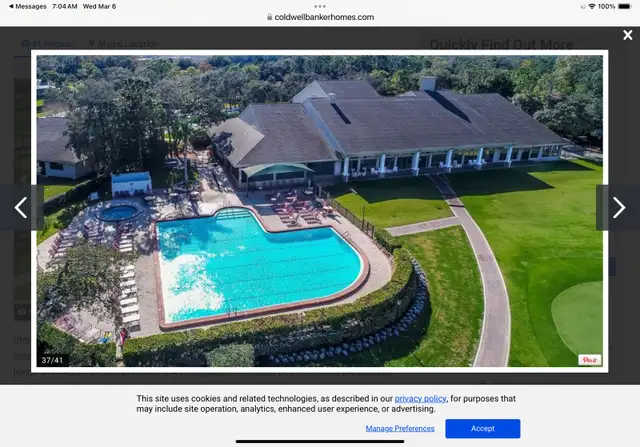Open Manage Preferences for cookies

400,428
